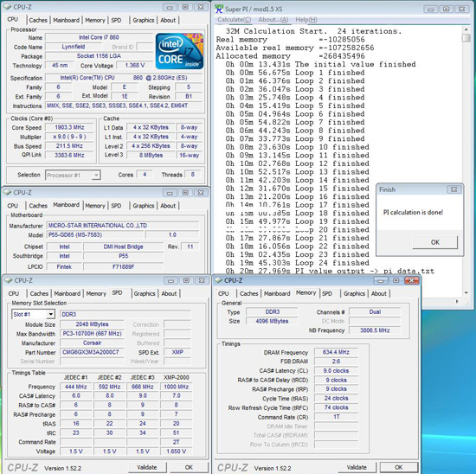
Task: Maximize the top CPU-Z window
Action: point(185,7)
